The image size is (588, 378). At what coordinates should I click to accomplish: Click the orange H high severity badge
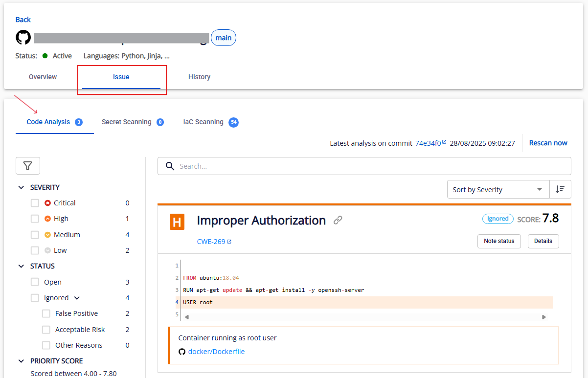(x=177, y=222)
